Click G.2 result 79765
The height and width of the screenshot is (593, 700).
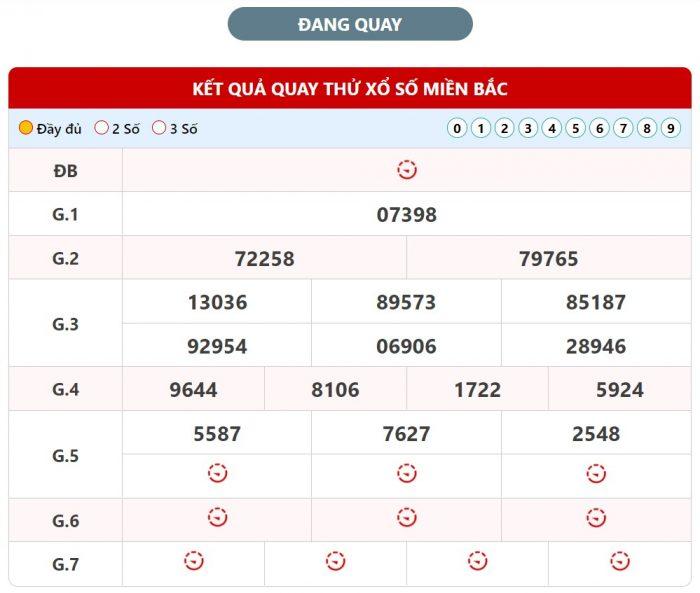[x=549, y=259]
